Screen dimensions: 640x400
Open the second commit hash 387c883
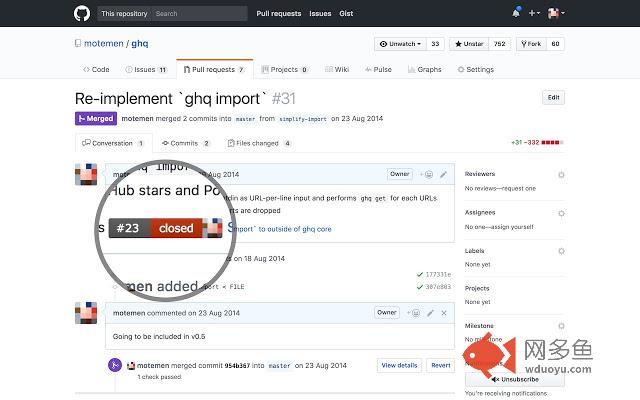pyautogui.click(x=438, y=287)
